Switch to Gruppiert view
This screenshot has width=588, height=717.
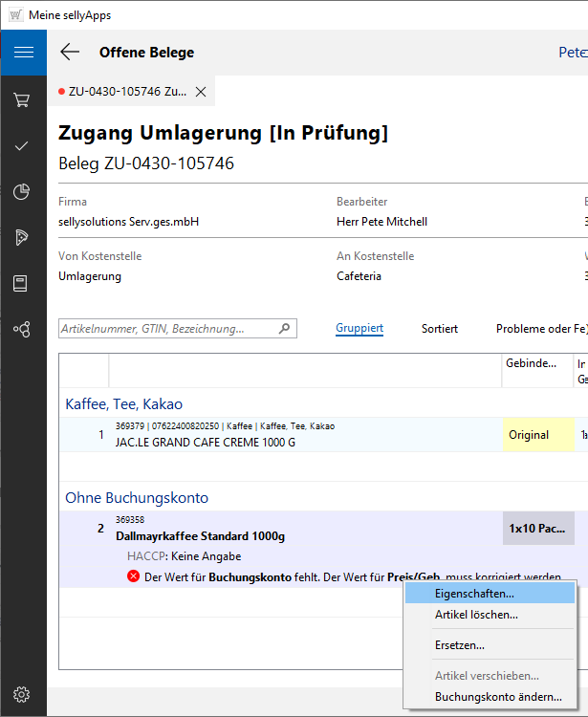click(x=359, y=329)
